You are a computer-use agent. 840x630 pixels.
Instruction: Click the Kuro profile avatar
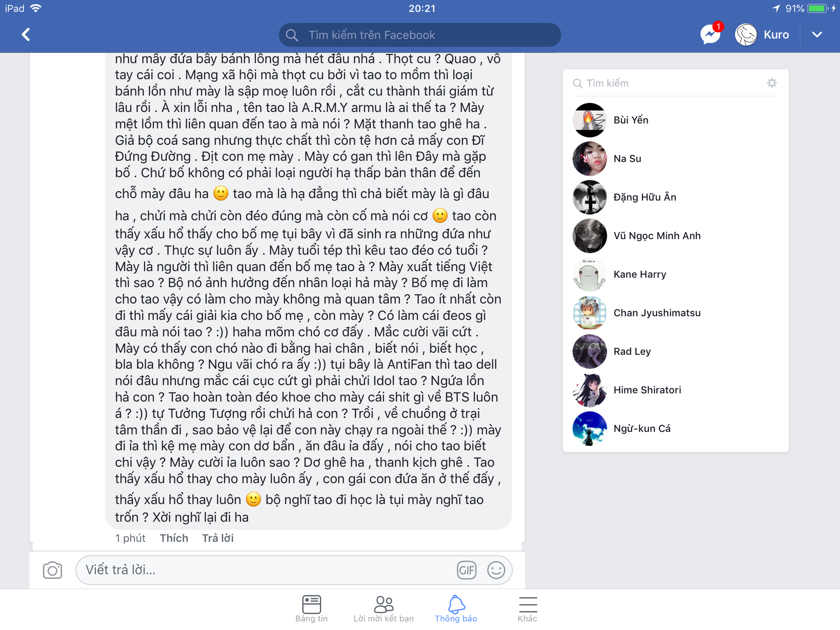[x=746, y=35]
